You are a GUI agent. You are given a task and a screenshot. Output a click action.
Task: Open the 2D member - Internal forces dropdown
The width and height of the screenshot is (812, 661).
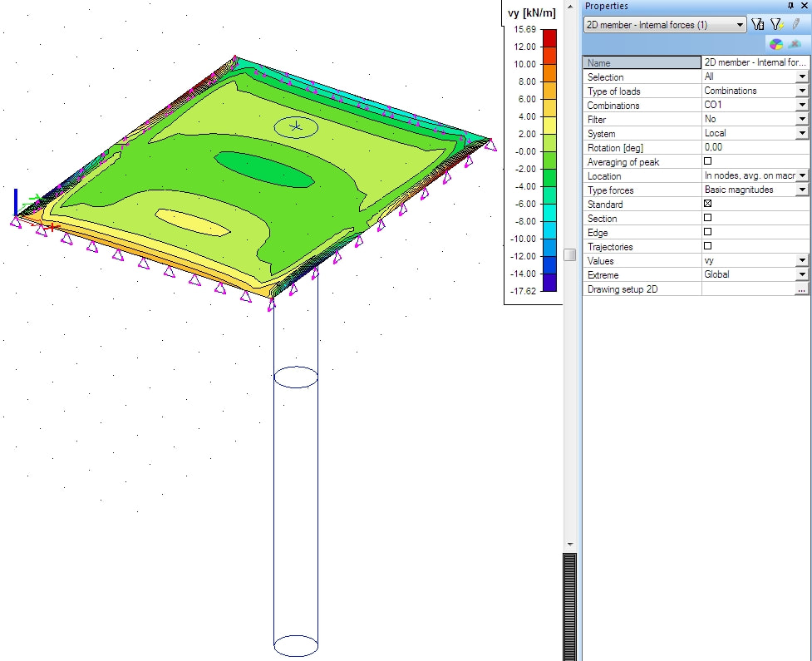coord(740,25)
